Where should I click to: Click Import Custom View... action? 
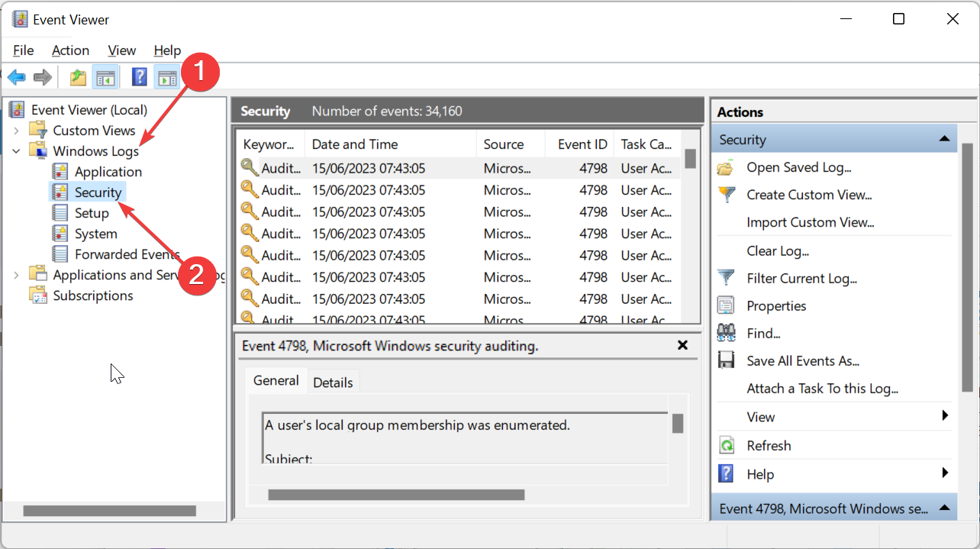(811, 222)
